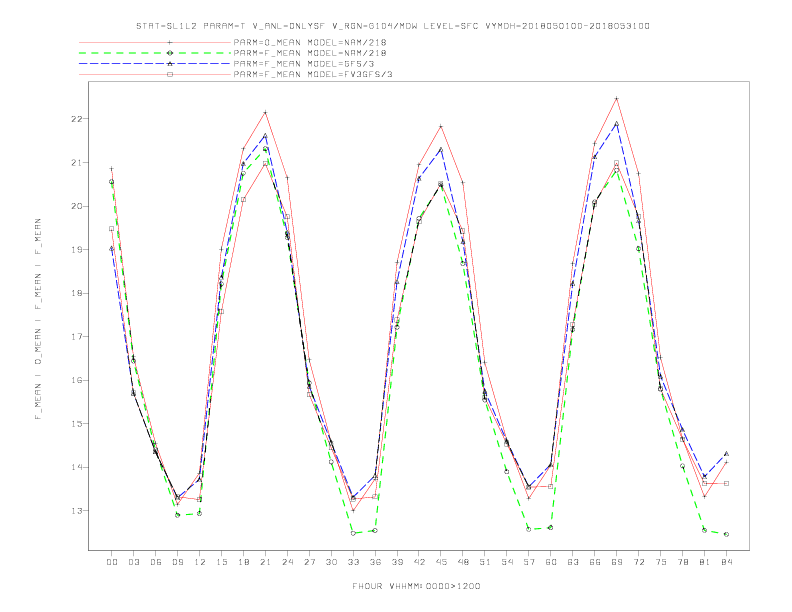
Task: Click x-axis forecast hour label 15
Action: pyautogui.click(x=221, y=562)
